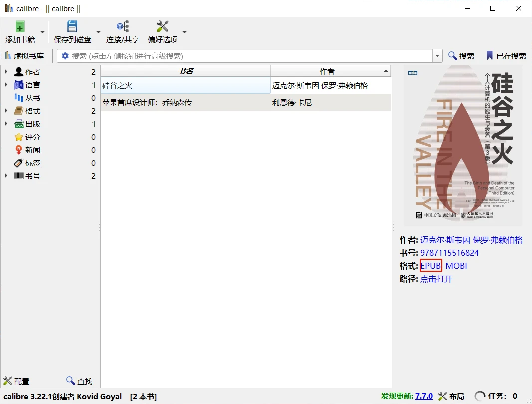Click status text calibre 3.22.1创建者 Kovid Goyal
The height and width of the screenshot is (404, 532).
coord(62,396)
